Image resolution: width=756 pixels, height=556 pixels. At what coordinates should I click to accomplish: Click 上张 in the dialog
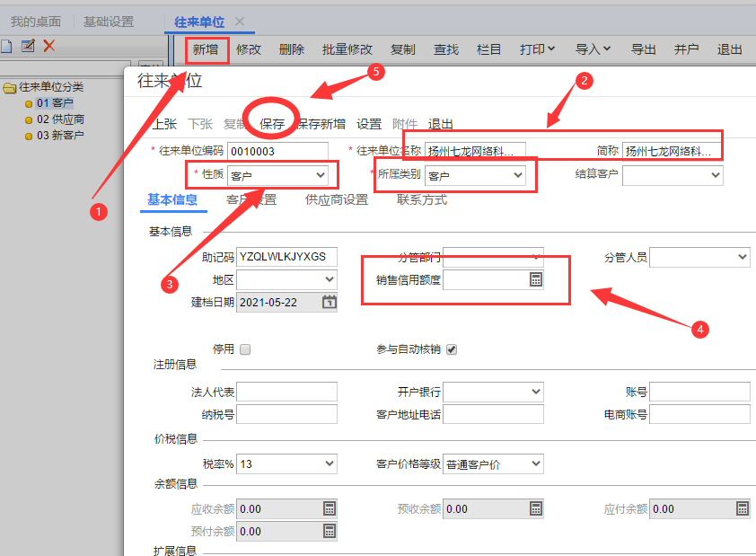click(164, 124)
